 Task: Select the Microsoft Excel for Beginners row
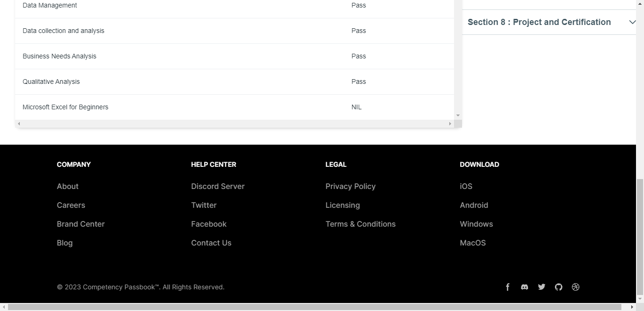coord(66,107)
